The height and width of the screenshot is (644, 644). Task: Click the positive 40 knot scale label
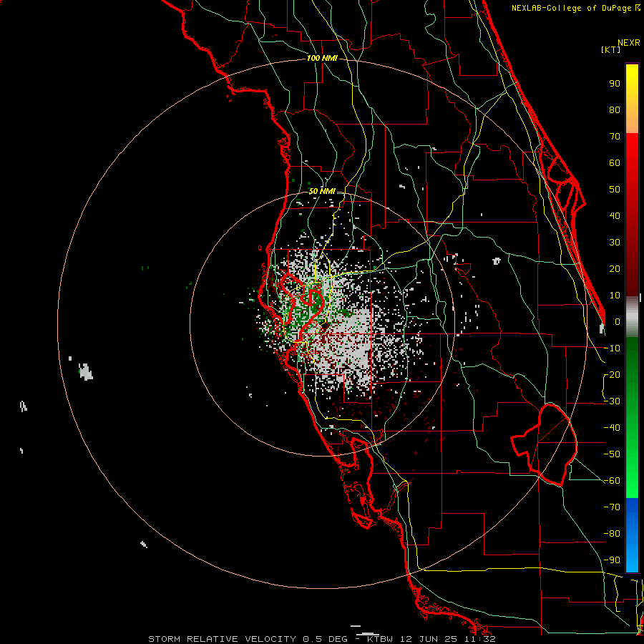click(615, 215)
